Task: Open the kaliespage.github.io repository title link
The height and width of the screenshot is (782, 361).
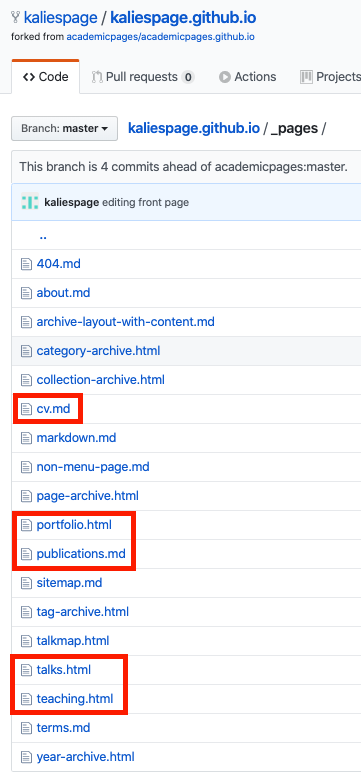Action: click(183, 18)
